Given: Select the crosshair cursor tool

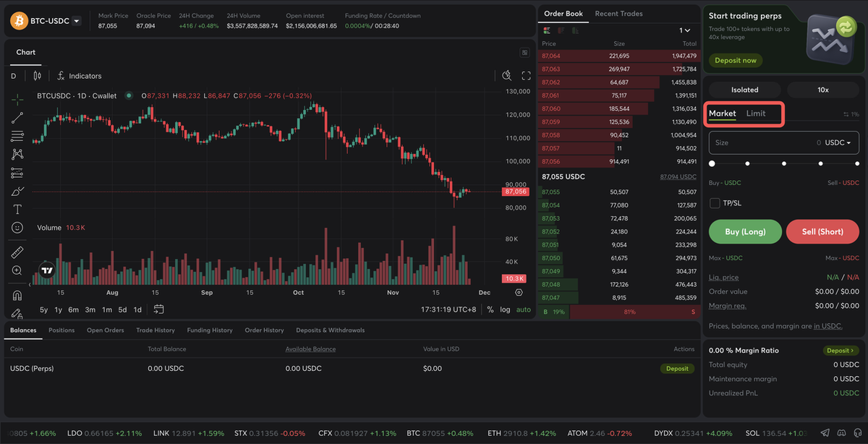Looking at the screenshot, I should pos(17,99).
